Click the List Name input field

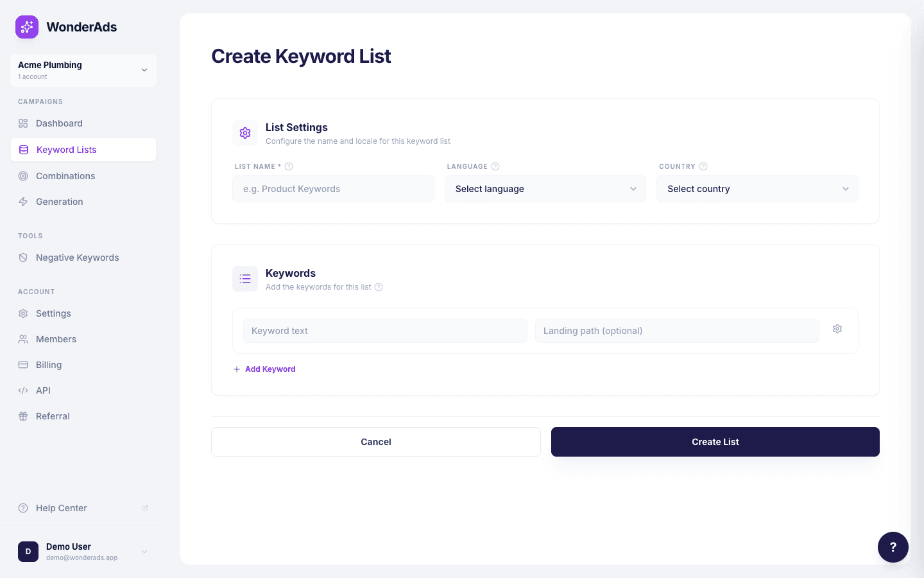point(332,188)
